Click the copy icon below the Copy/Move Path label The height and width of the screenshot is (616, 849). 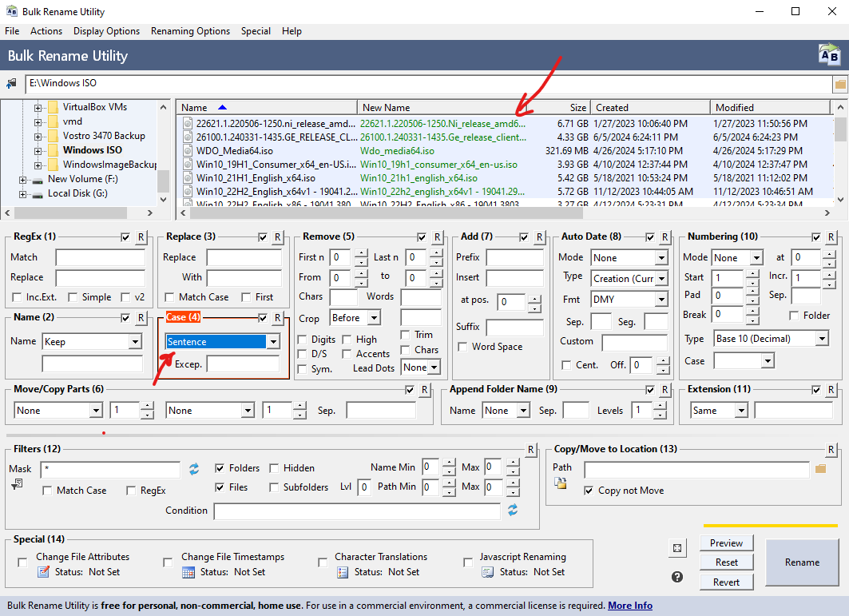click(x=561, y=483)
